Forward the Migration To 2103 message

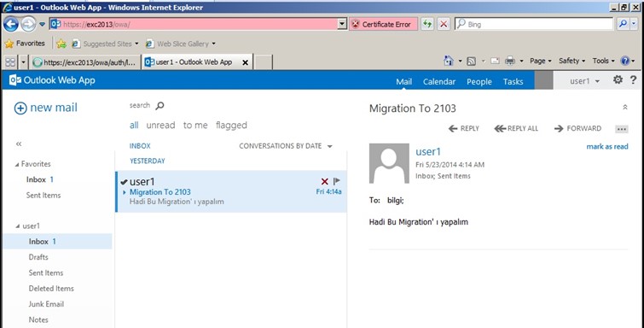577,128
